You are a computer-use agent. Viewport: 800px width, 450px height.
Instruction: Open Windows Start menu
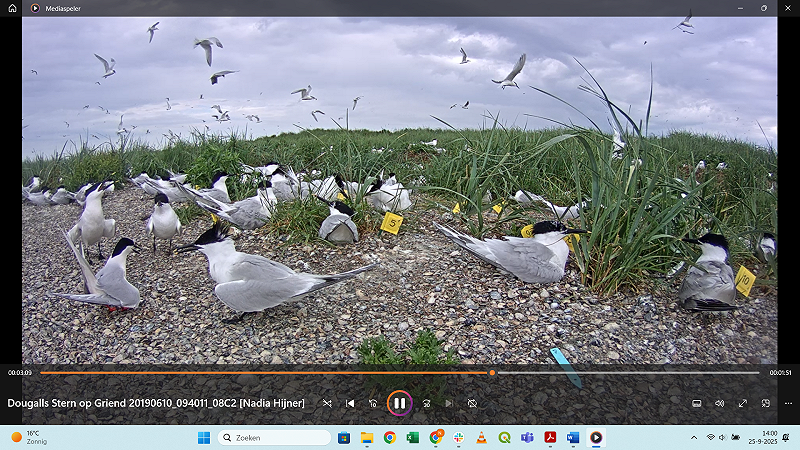(x=204, y=437)
